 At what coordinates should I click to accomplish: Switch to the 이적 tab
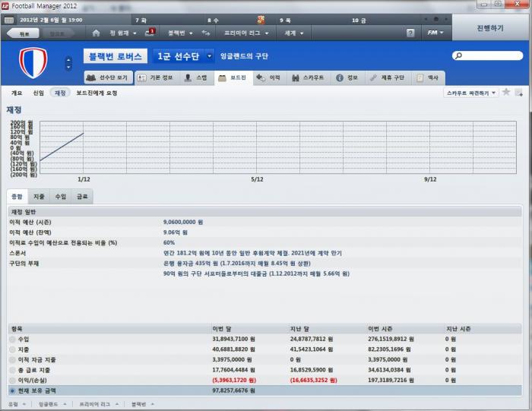point(269,77)
